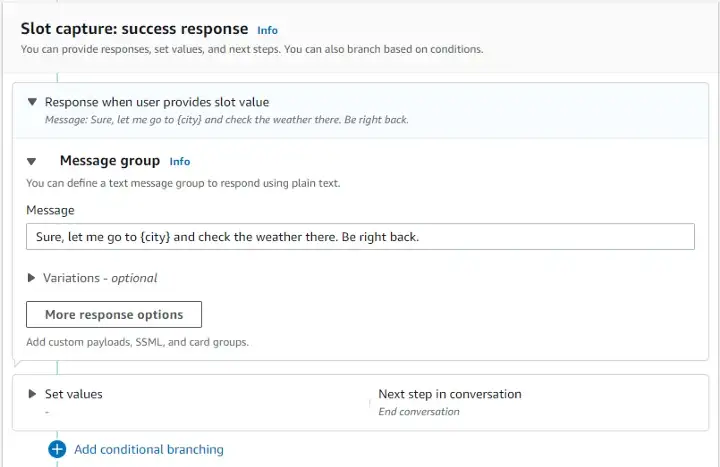Image resolution: width=720 pixels, height=467 pixels.
Task: Focus the Message text input field
Action: coord(360,237)
